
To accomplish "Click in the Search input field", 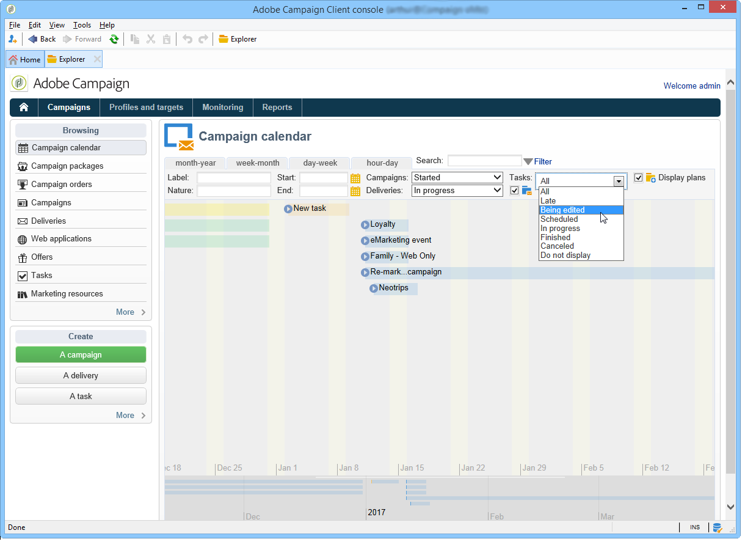I will coord(485,161).
